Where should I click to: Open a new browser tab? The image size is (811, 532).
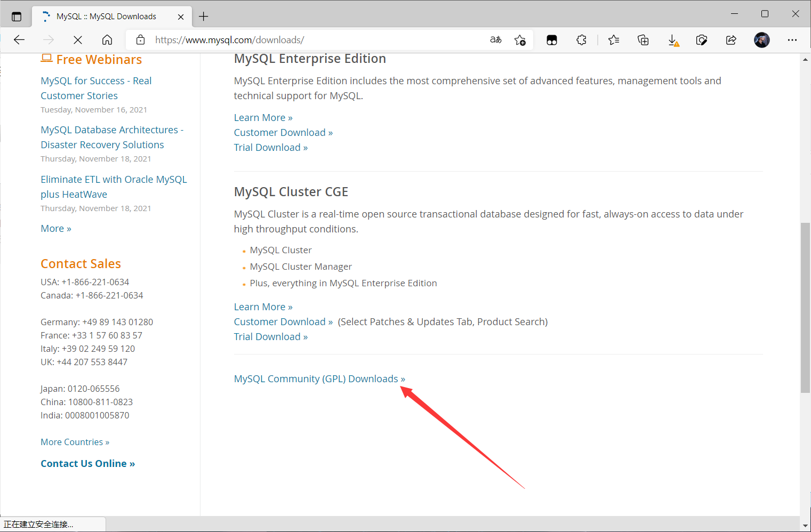tap(203, 17)
